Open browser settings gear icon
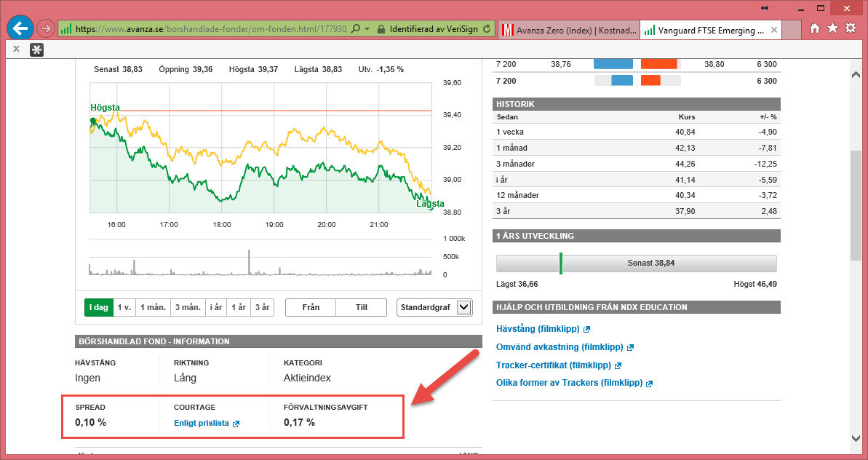Screen dimensions: 868x460 coord(850,28)
